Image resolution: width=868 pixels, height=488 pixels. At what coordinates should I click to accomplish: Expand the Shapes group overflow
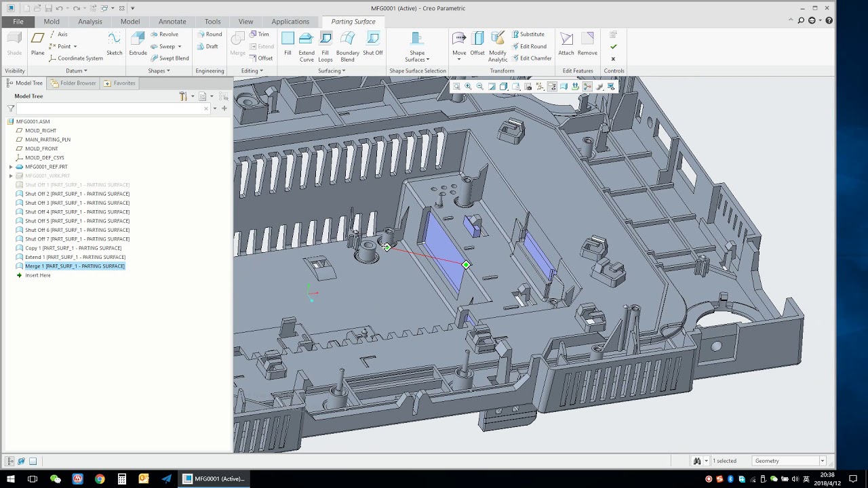(x=159, y=70)
